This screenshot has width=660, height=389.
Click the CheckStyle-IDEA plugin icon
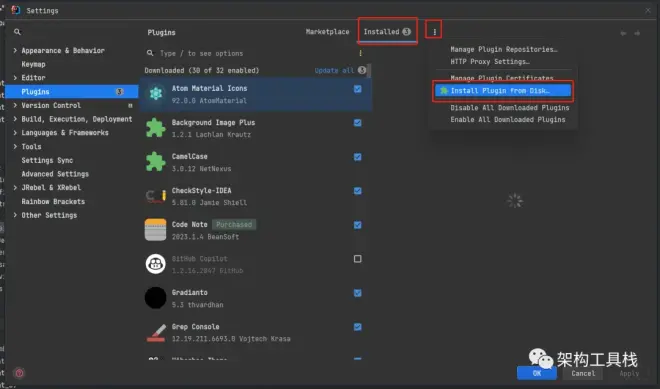coord(155,196)
